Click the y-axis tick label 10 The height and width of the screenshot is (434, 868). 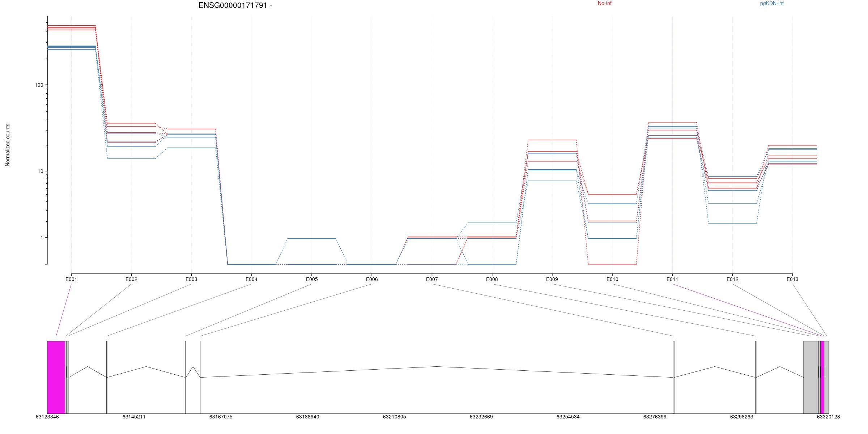coord(40,171)
